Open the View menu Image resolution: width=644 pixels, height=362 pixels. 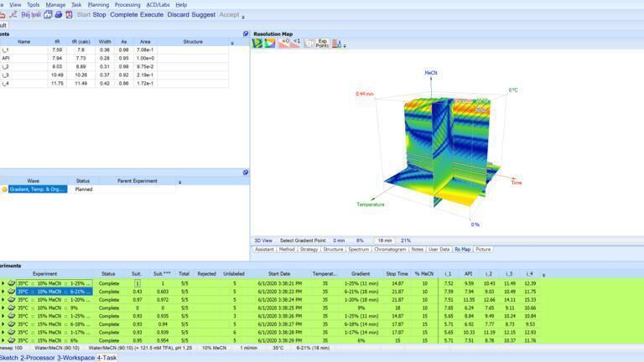coord(15,4)
